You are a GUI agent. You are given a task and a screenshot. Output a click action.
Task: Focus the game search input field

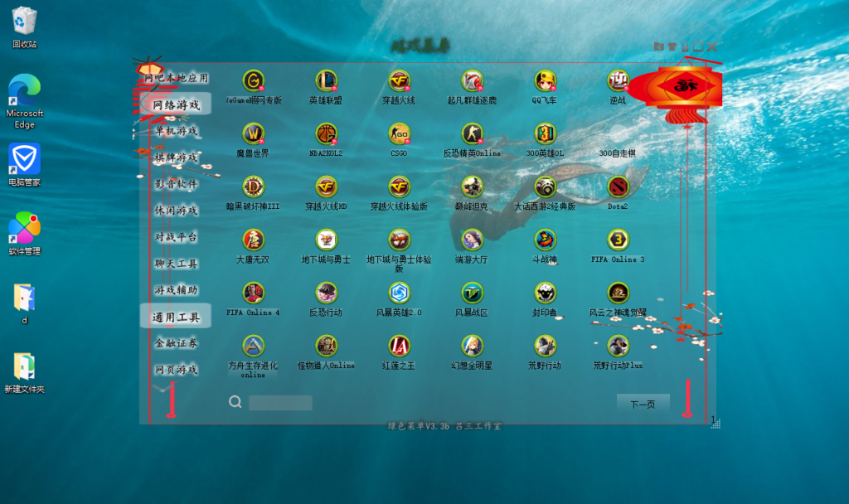(280, 403)
